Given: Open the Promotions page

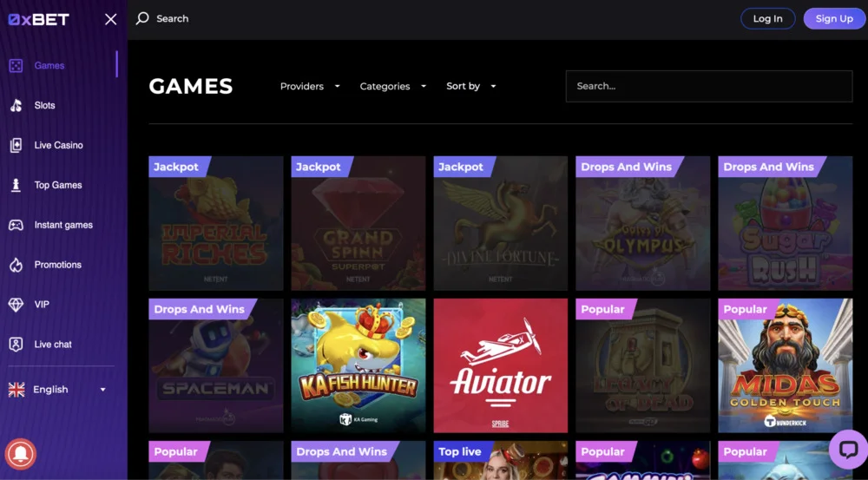Looking at the screenshot, I should pyautogui.click(x=59, y=265).
